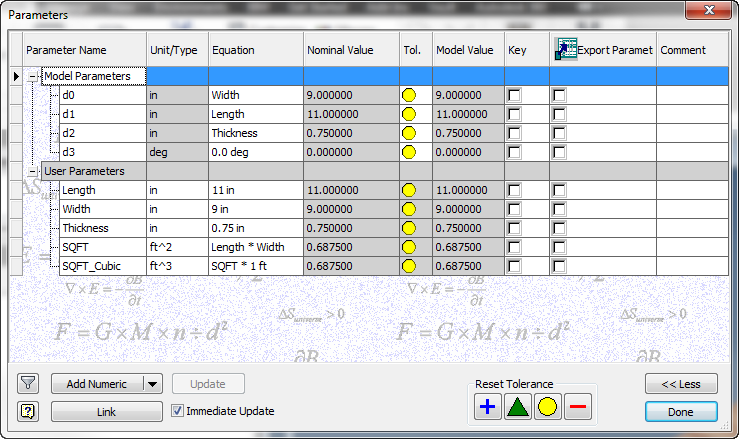Click the << Less button
The width and height of the screenshot is (739, 439).
coord(681,384)
